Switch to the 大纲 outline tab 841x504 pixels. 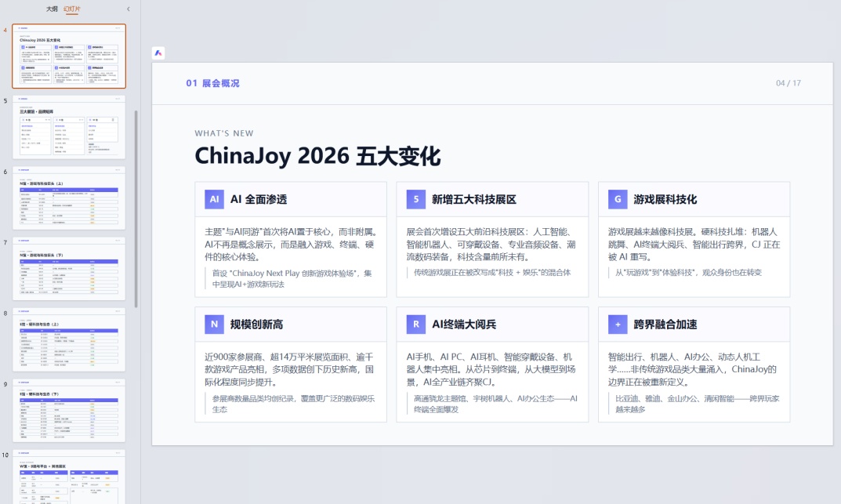click(52, 9)
